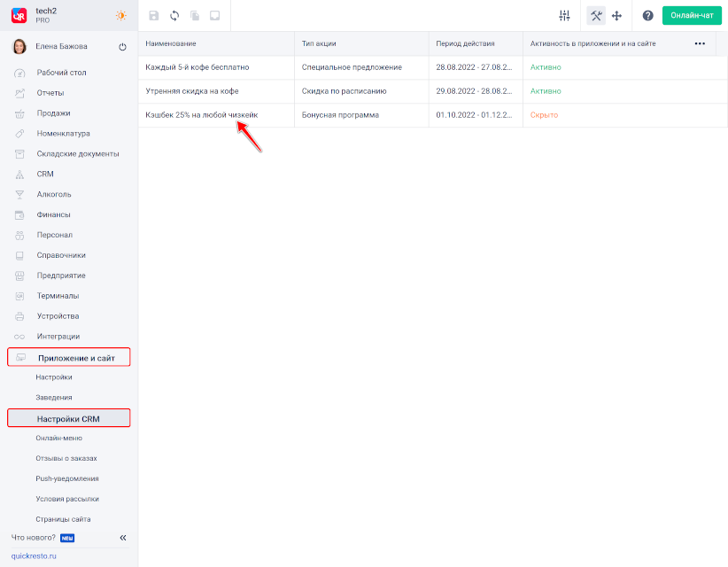Click the archive tray icon in toolbar

[x=215, y=16]
